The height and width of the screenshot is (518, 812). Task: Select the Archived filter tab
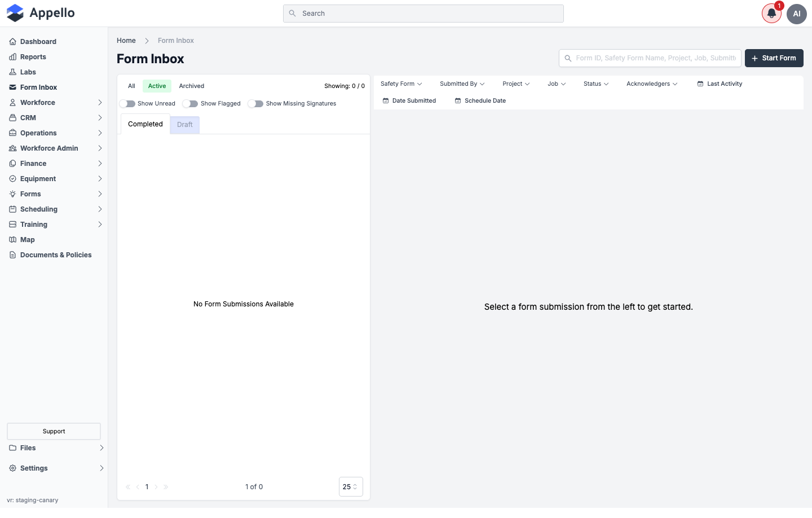(x=192, y=86)
